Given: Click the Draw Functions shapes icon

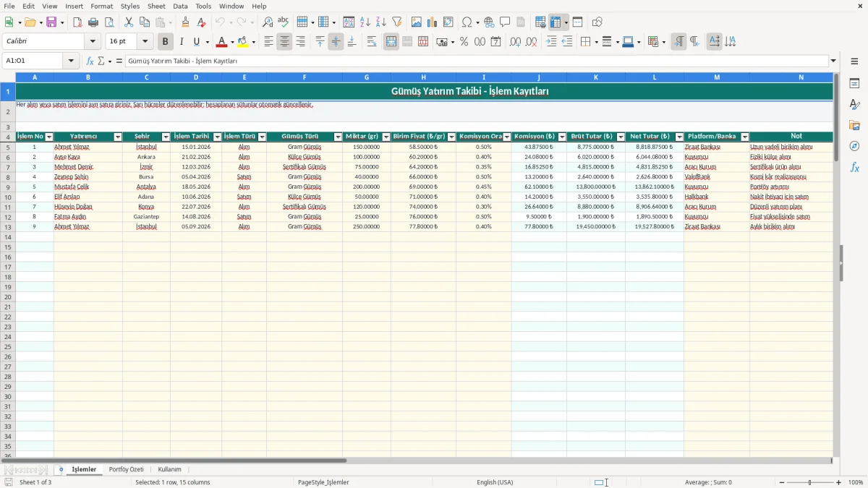Looking at the screenshot, I should 597,22.
